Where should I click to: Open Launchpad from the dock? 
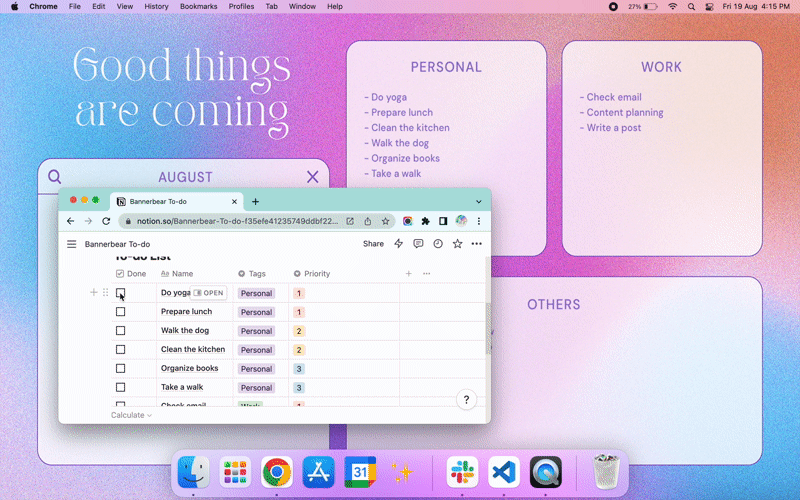(235, 472)
